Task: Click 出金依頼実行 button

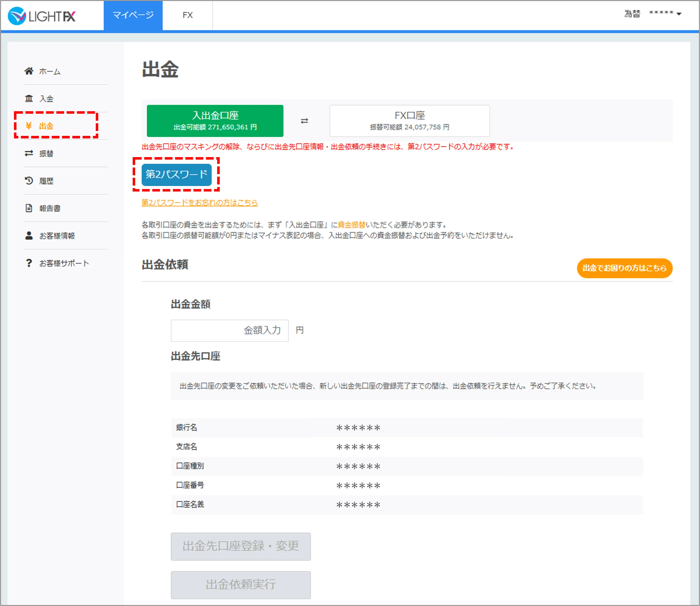Action: [241, 585]
